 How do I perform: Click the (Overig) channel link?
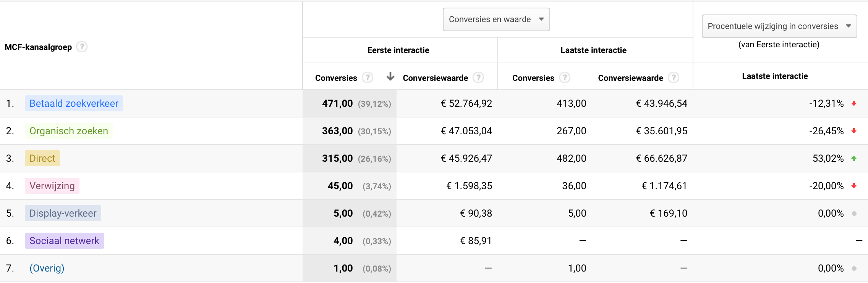point(47,268)
